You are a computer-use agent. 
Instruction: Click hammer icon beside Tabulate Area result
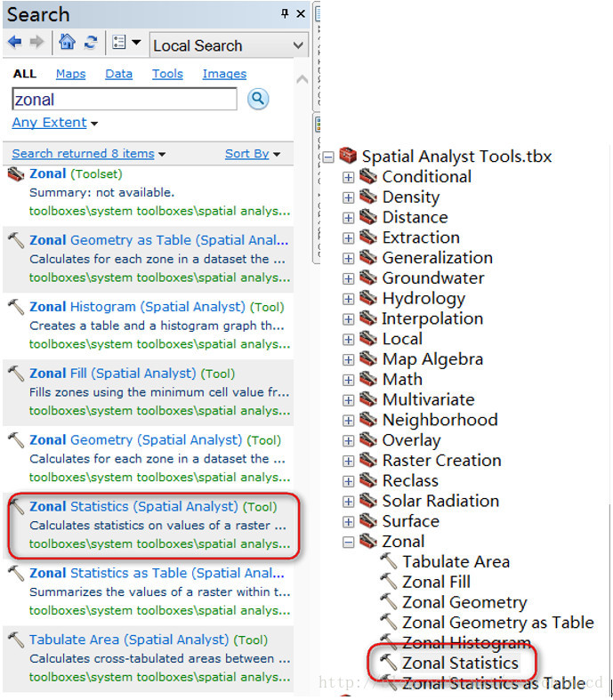pos(16,640)
